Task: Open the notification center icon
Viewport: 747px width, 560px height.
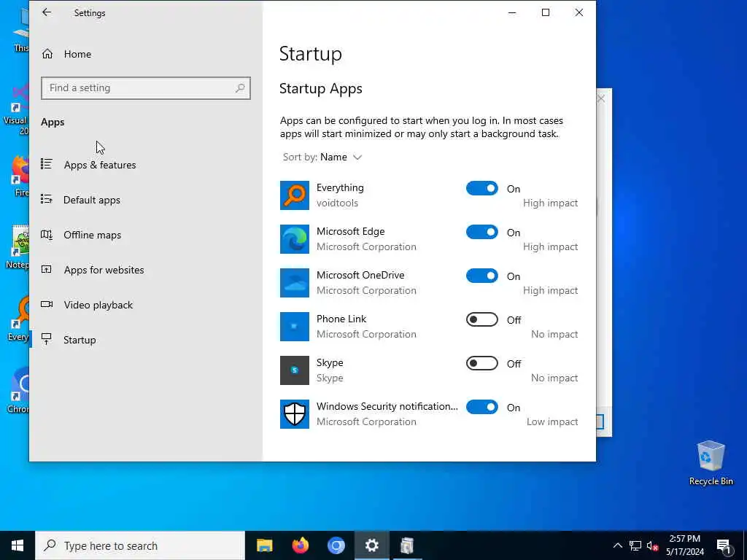Action: coord(724,546)
